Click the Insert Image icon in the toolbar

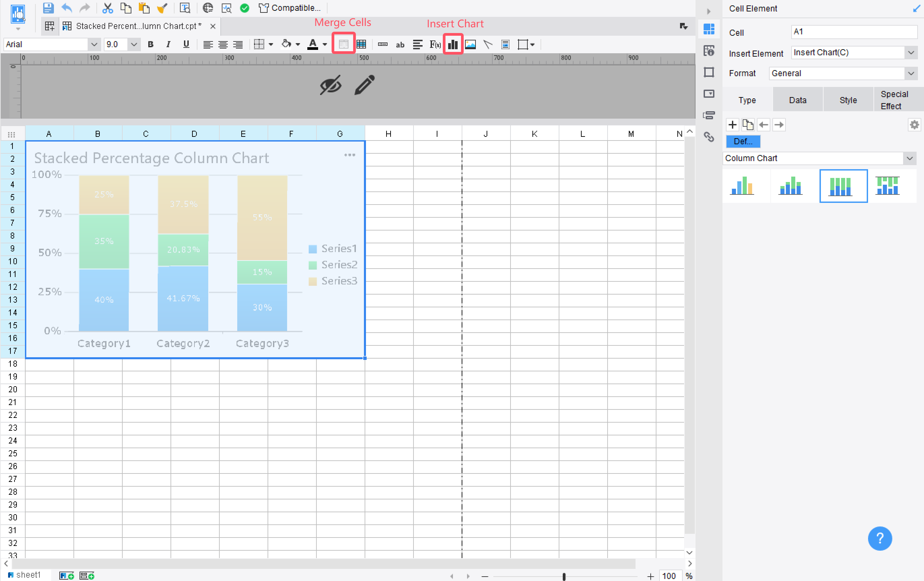[470, 44]
